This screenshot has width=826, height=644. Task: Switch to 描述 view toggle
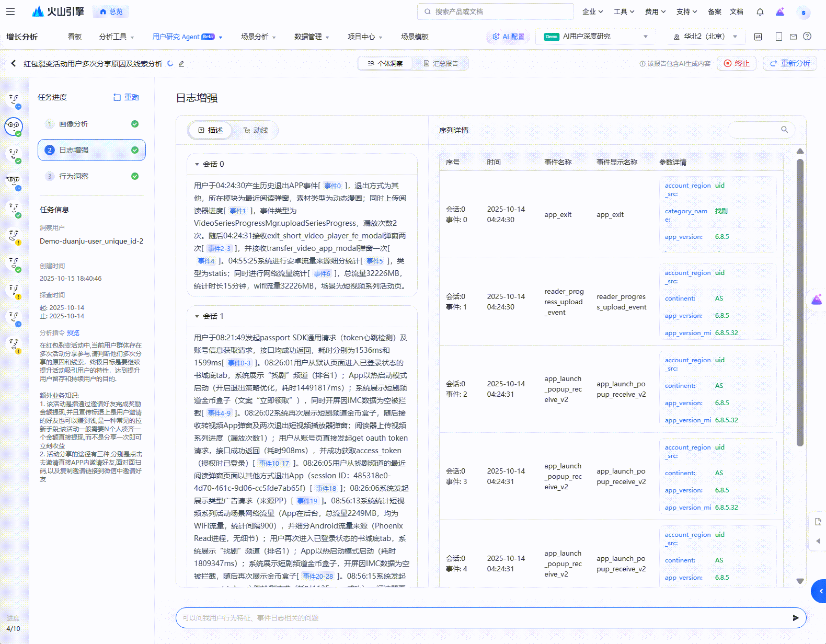pyautogui.click(x=211, y=130)
